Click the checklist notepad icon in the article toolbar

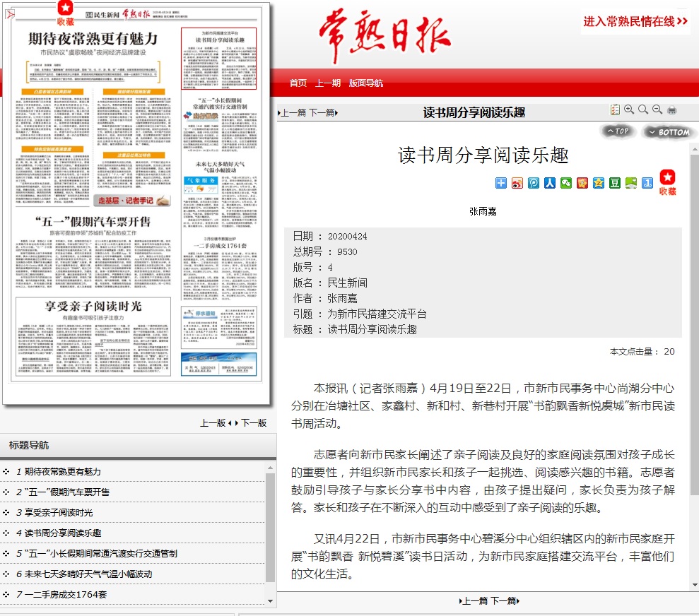point(615,109)
